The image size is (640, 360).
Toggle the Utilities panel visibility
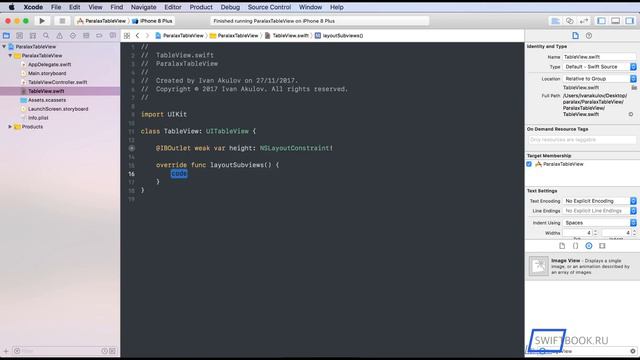pyautogui.click(x=630, y=21)
